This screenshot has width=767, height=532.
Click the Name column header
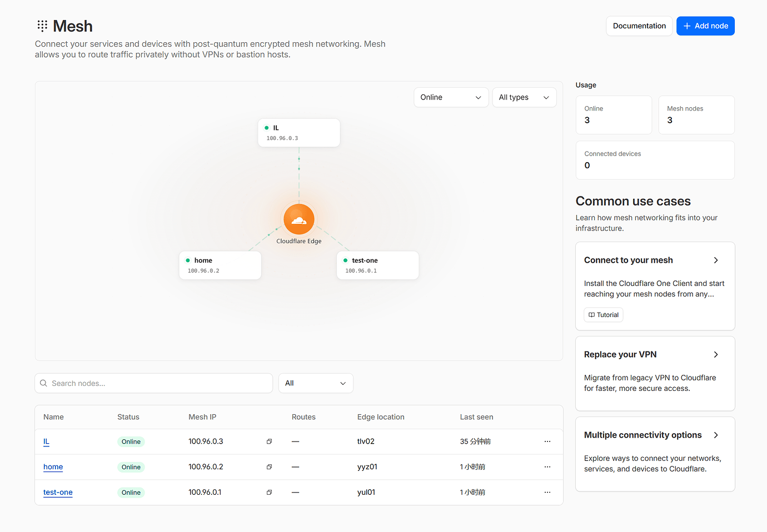click(x=53, y=417)
